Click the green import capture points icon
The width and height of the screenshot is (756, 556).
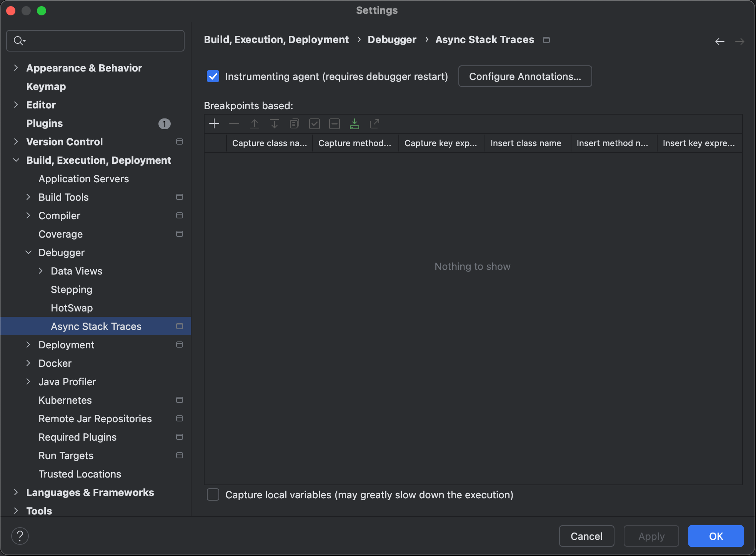tap(355, 123)
